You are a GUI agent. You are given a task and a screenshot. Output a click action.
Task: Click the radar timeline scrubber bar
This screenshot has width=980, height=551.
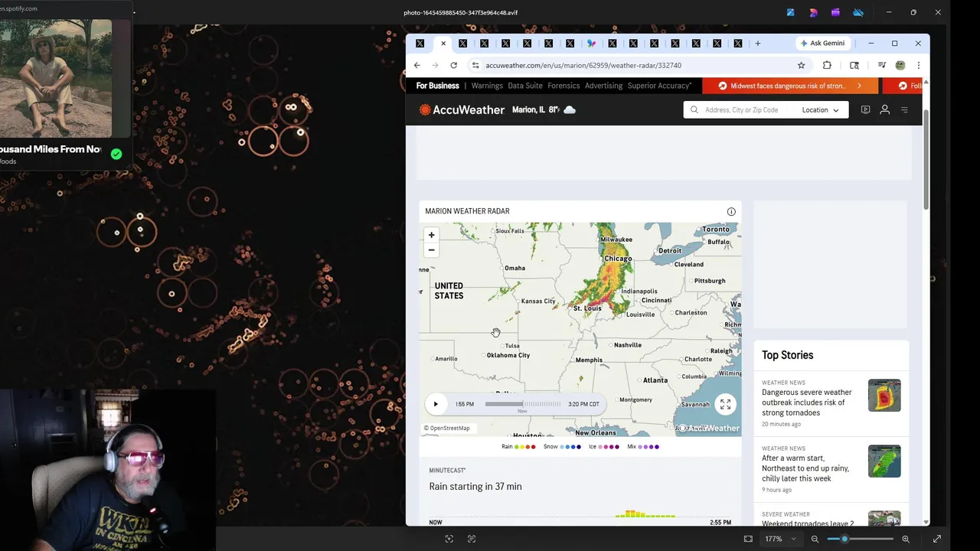(x=522, y=404)
